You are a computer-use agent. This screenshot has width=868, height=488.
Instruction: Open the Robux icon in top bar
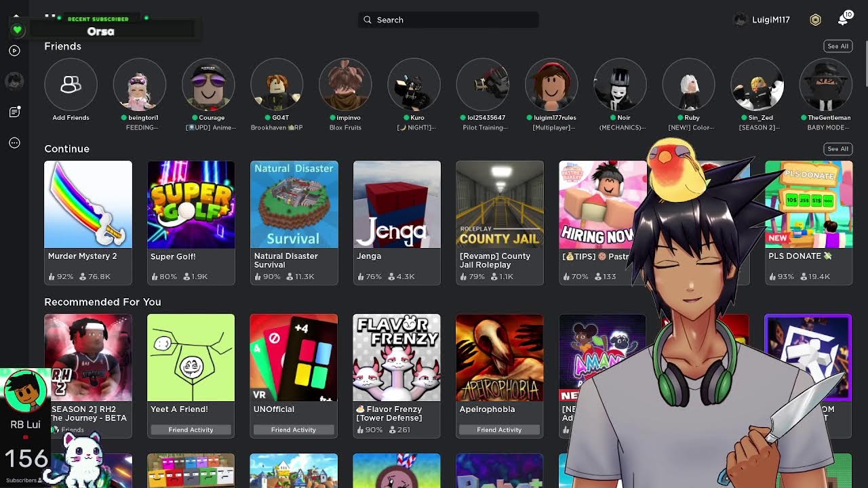(x=815, y=20)
